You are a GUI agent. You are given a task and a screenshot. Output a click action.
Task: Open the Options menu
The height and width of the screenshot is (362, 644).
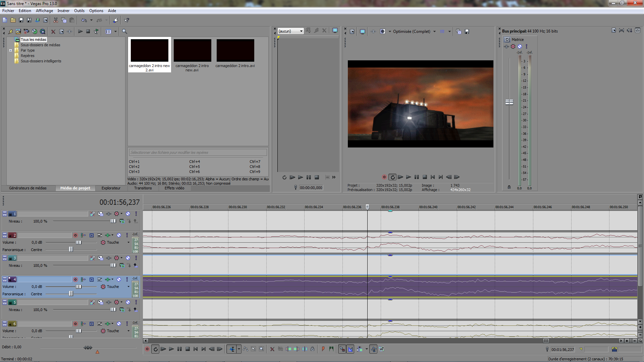pyautogui.click(x=96, y=10)
